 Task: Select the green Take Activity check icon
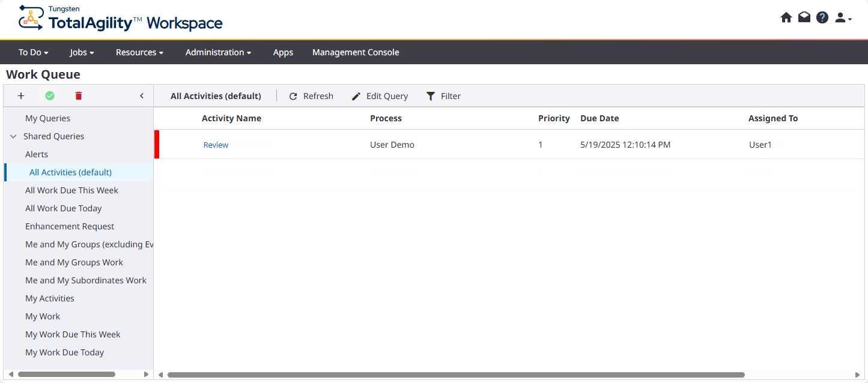pos(50,95)
